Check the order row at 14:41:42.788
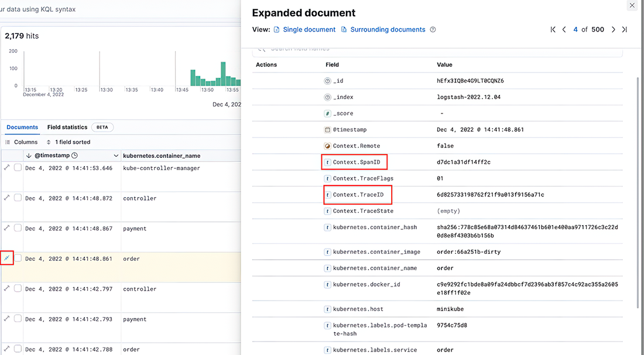 [18, 349]
